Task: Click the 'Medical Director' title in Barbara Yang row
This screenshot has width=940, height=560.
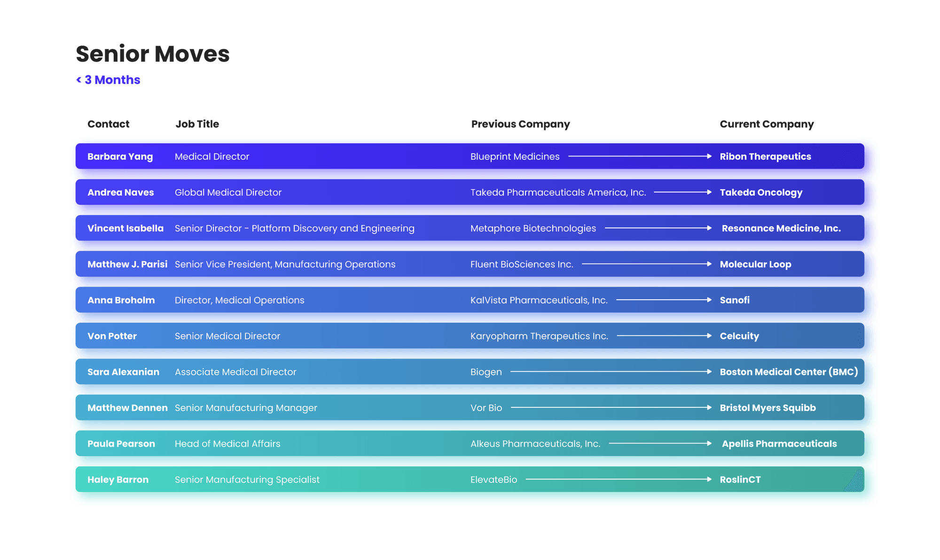Action: [x=212, y=156]
